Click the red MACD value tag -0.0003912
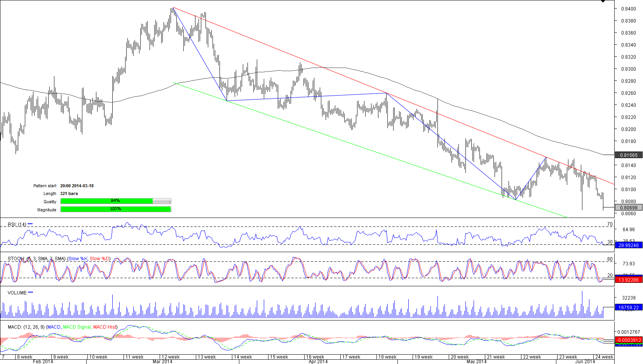 [628, 340]
